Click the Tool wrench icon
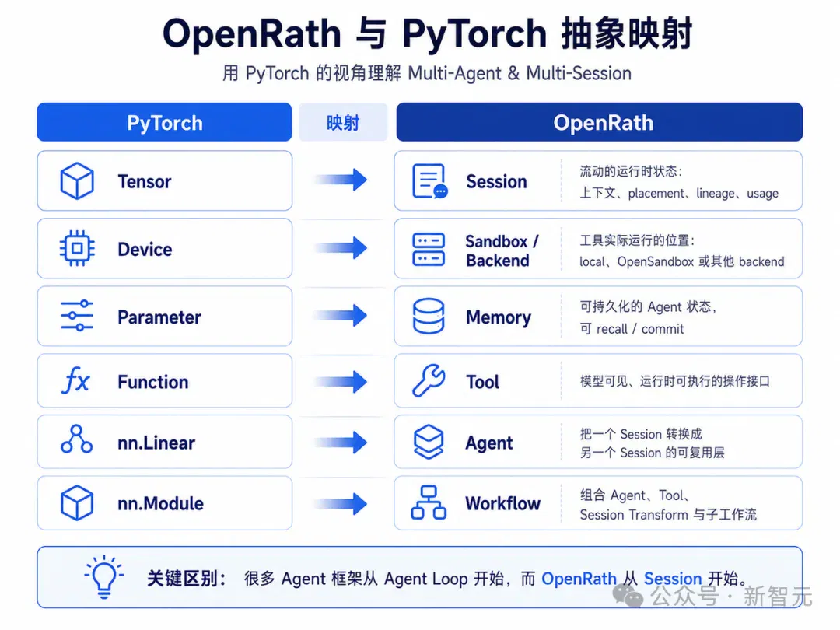Screen dimensions: 840x630 (429, 381)
